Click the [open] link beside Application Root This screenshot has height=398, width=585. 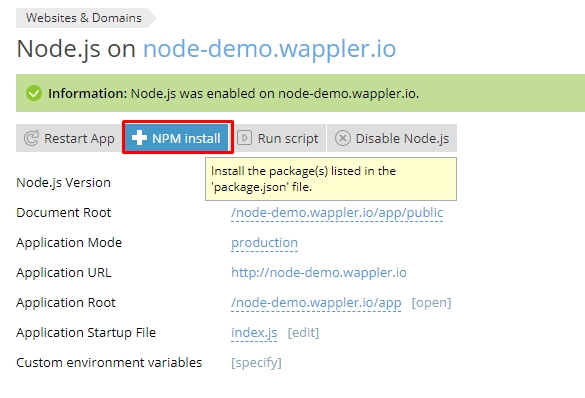pos(431,303)
